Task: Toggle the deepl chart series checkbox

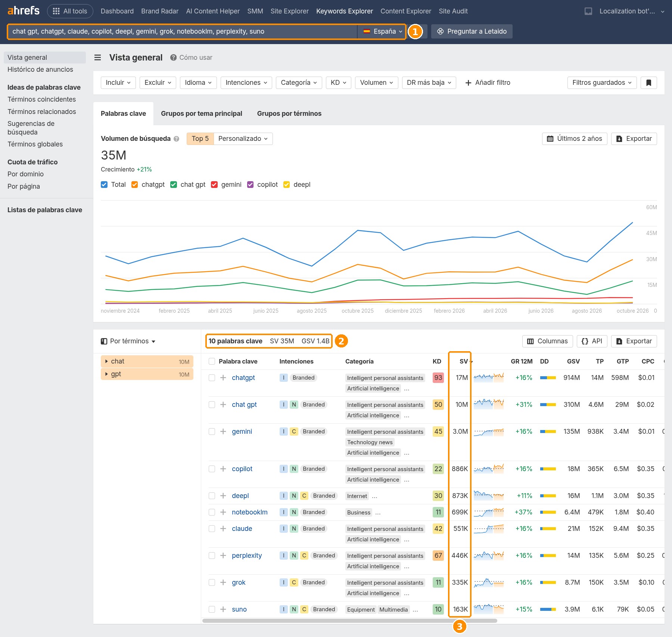Action: tap(287, 185)
